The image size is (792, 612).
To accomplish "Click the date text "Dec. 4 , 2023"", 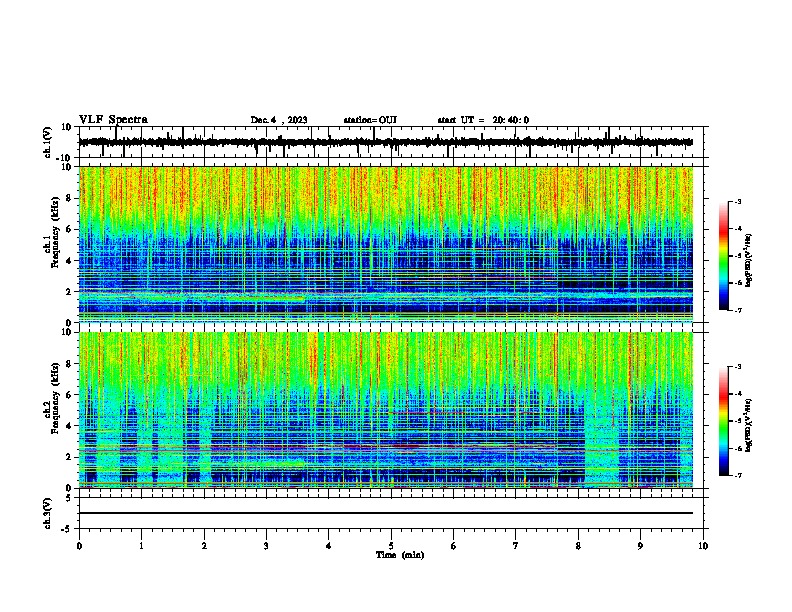I will tap(279, 120).
